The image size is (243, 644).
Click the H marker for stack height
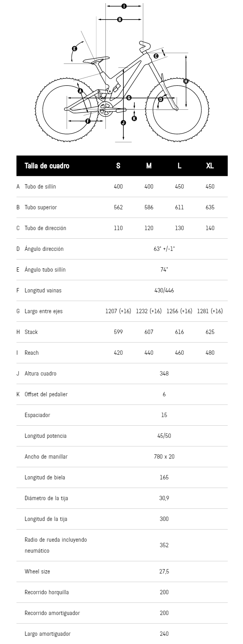[186, 82]
